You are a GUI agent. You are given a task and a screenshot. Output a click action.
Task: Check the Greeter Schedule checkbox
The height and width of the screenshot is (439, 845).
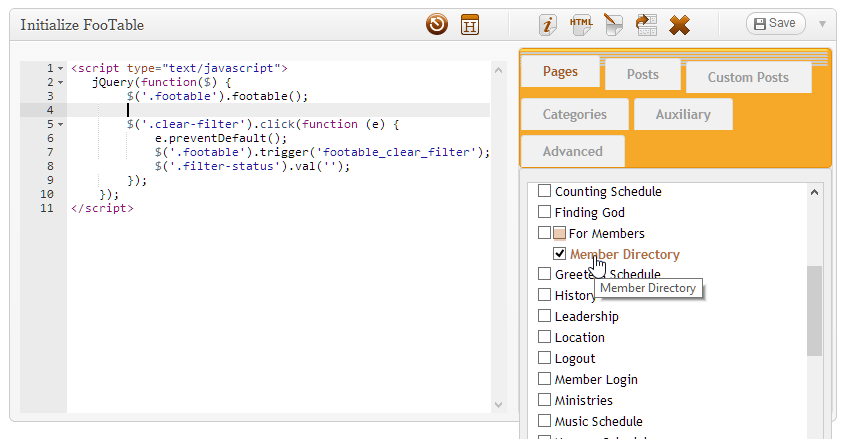544,274
